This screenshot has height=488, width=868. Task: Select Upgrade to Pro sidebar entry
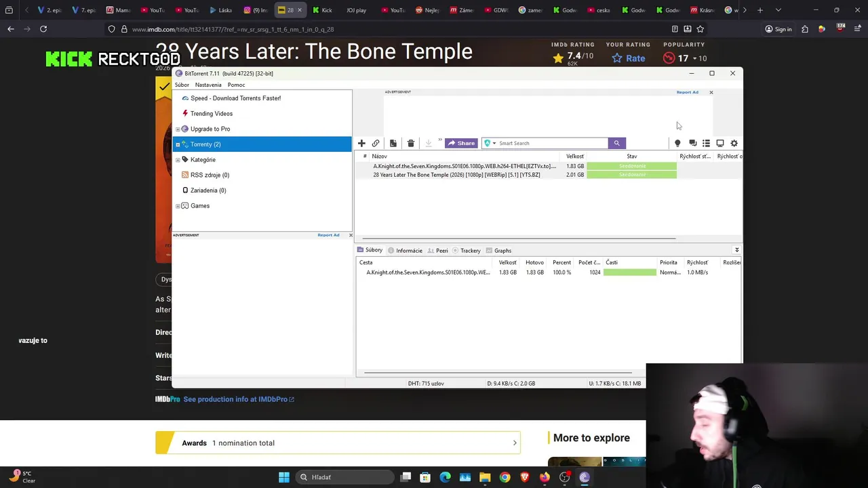point(210,129)
